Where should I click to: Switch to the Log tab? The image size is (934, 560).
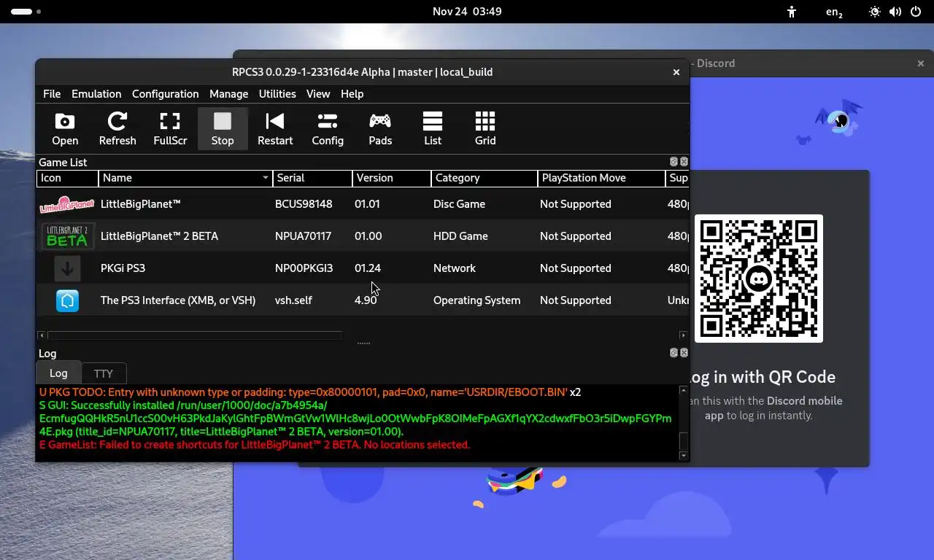(58, 373)
